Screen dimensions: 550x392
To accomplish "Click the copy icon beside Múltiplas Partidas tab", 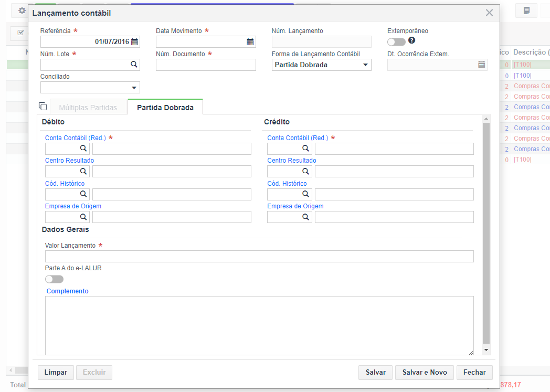I will click(43, 106).
